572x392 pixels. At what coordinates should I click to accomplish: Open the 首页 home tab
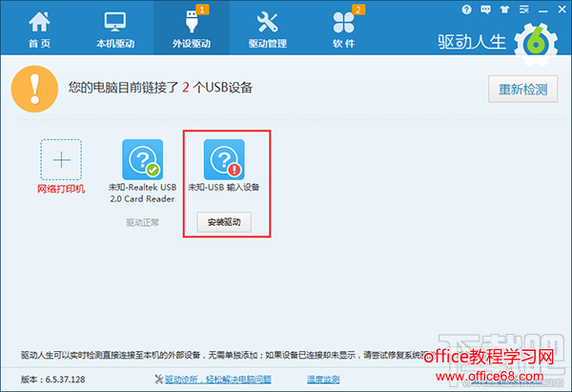pyautogui.click(x=39, y=30)
